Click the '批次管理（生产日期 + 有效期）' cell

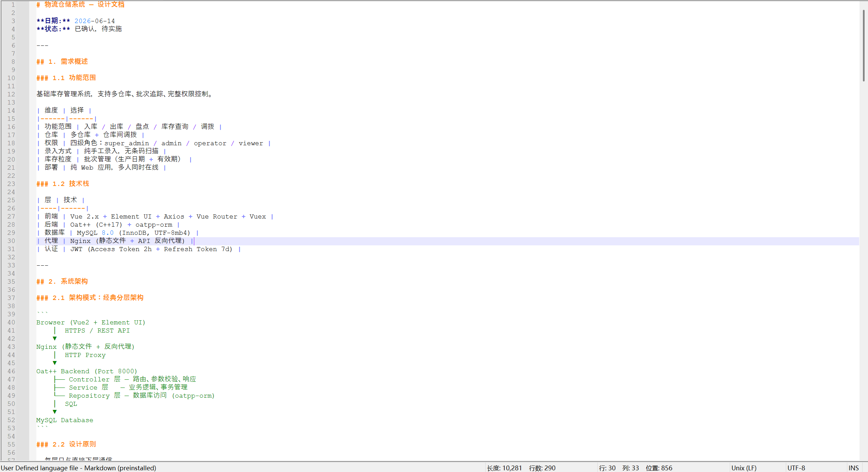point(134,159)
